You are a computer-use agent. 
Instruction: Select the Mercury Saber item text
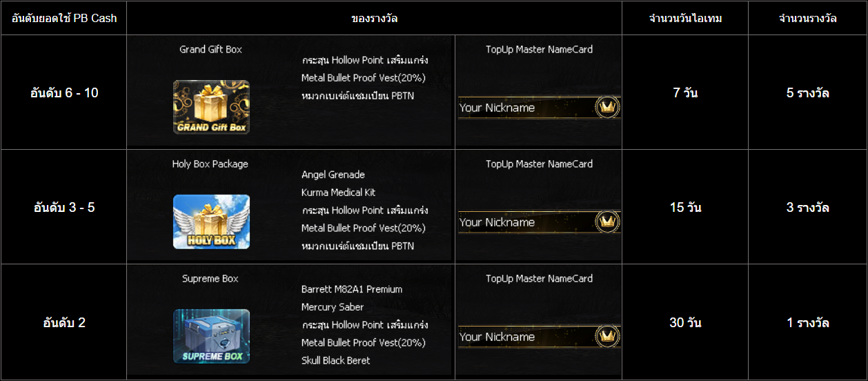pos(333,307)
